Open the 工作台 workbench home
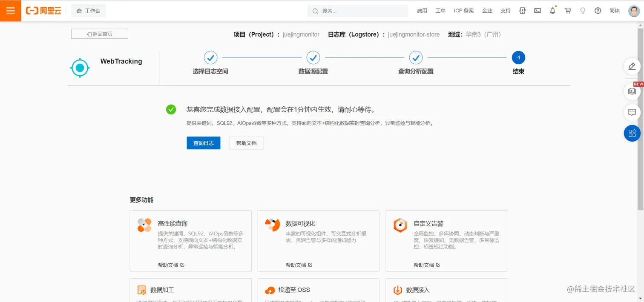 [x=88, y=11]
